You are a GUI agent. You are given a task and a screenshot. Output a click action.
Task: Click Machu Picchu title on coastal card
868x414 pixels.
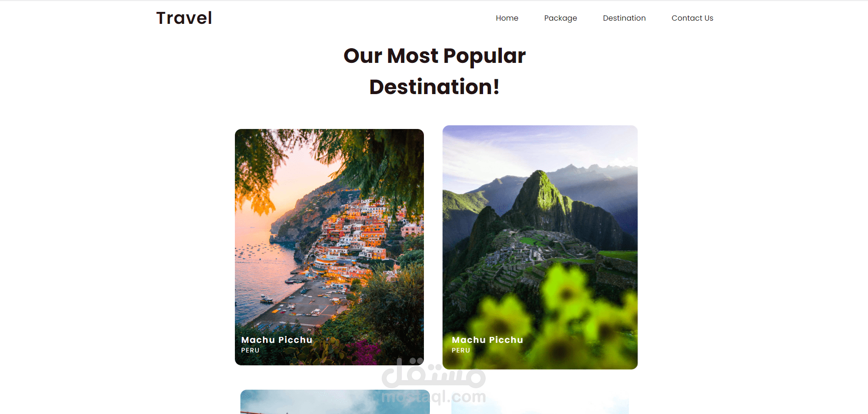pos(277,340)
